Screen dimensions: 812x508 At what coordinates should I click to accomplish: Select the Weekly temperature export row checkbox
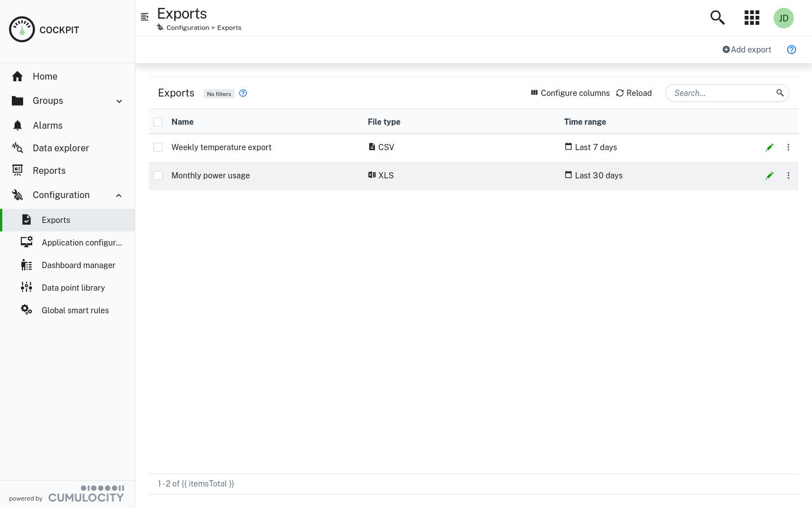coord(158,147)
